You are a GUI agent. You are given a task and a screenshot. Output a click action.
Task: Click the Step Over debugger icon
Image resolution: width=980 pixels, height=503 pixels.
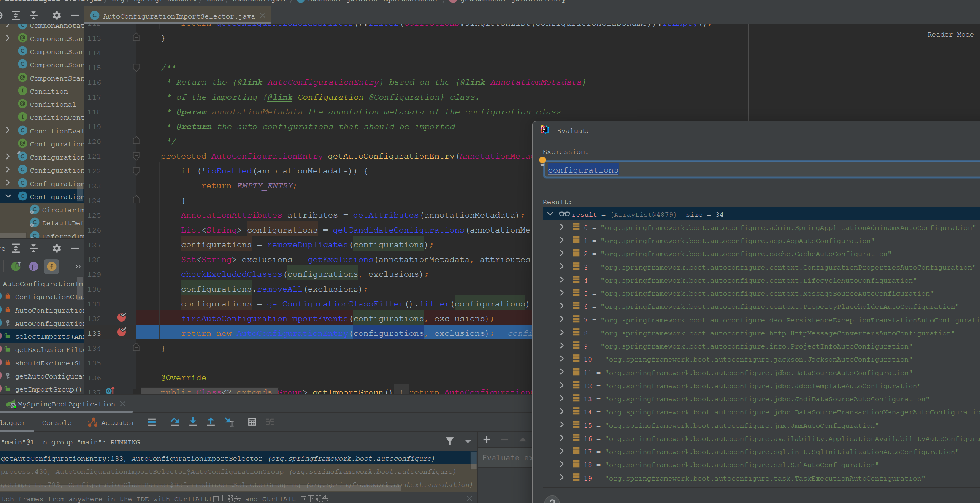[x=175, y=422]
